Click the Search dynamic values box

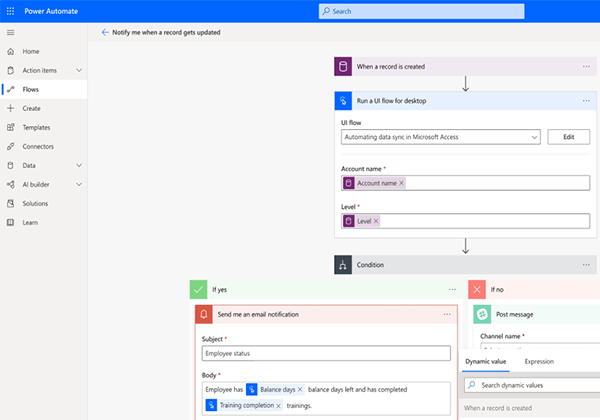(535, 385)
